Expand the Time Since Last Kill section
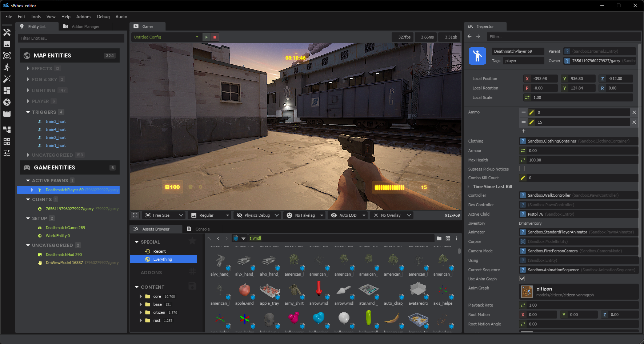 tap(469, 187)
